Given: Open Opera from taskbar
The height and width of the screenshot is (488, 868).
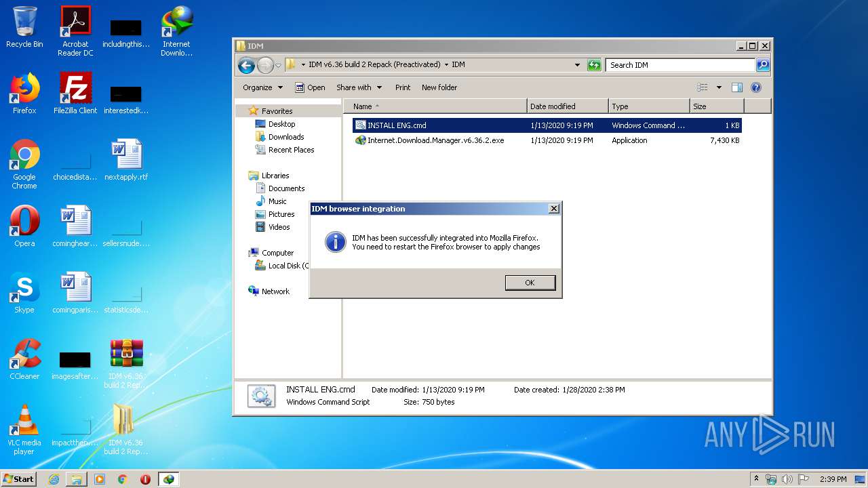Looking at the screenshot, I should click(145, 479).
